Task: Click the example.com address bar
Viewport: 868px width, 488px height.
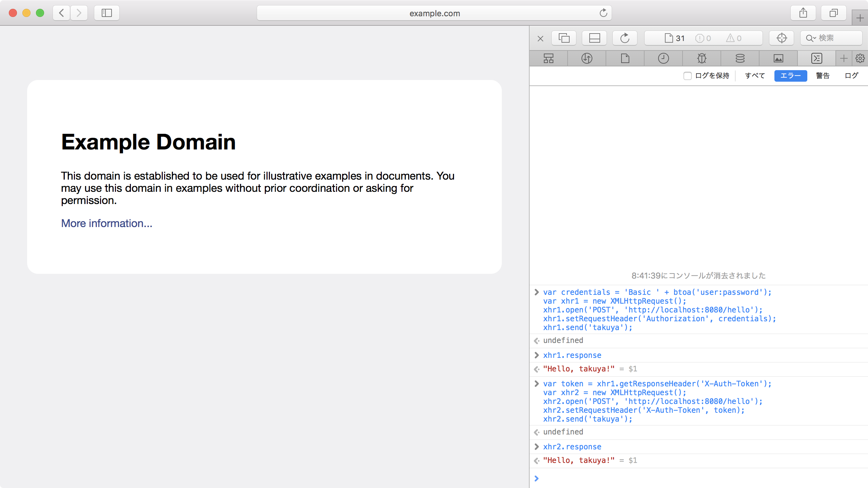Action: point(434,13)
